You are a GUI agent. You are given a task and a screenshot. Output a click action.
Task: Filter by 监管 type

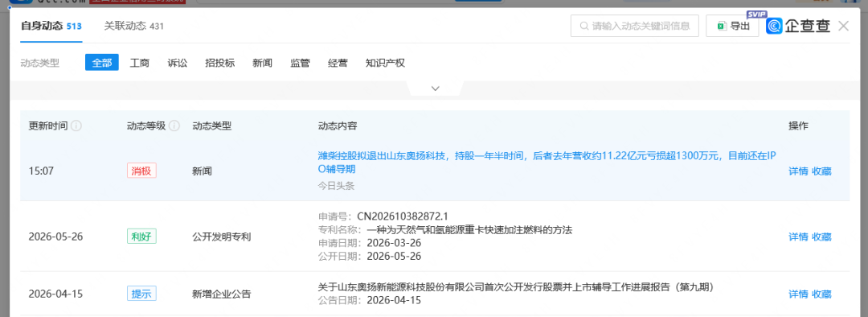300,63
